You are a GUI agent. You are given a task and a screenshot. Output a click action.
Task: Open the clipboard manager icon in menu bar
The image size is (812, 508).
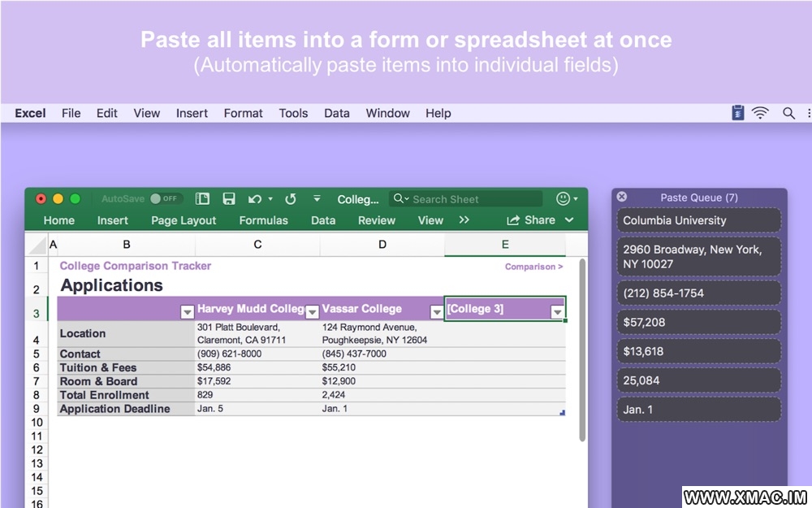coord(737,113)
